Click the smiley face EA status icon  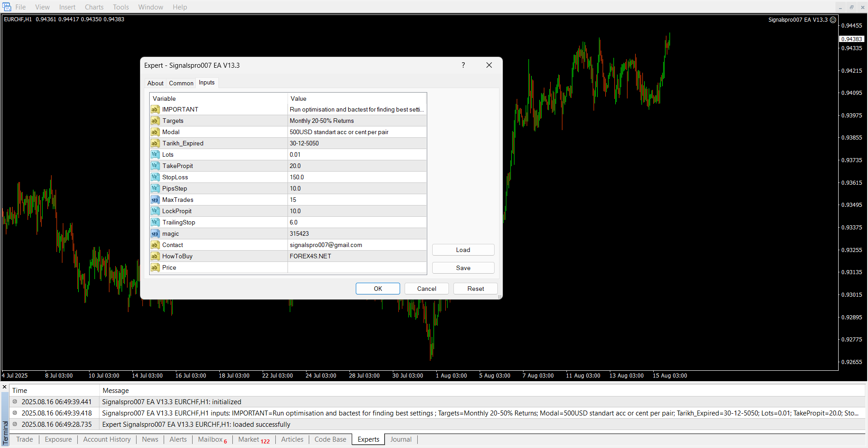(833, 20)
